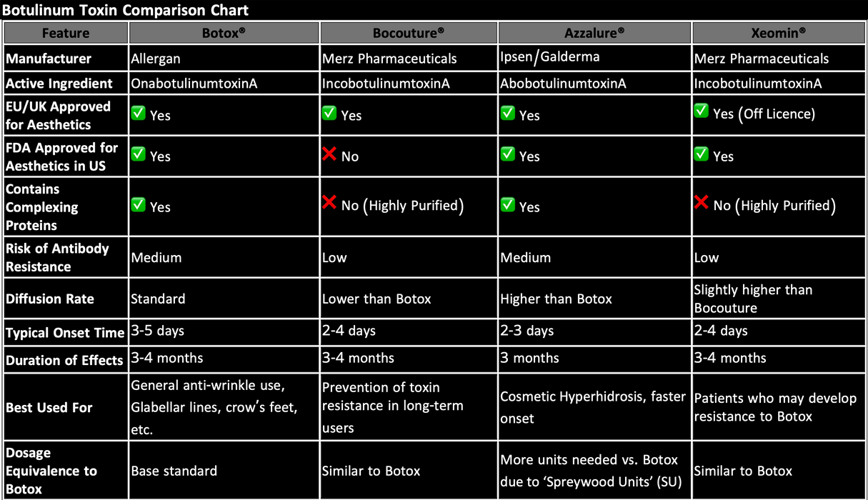Click the green check in Azzalure Complexing Proteins cell
Screen dimensions: 868x500
[x=508, y=205]
